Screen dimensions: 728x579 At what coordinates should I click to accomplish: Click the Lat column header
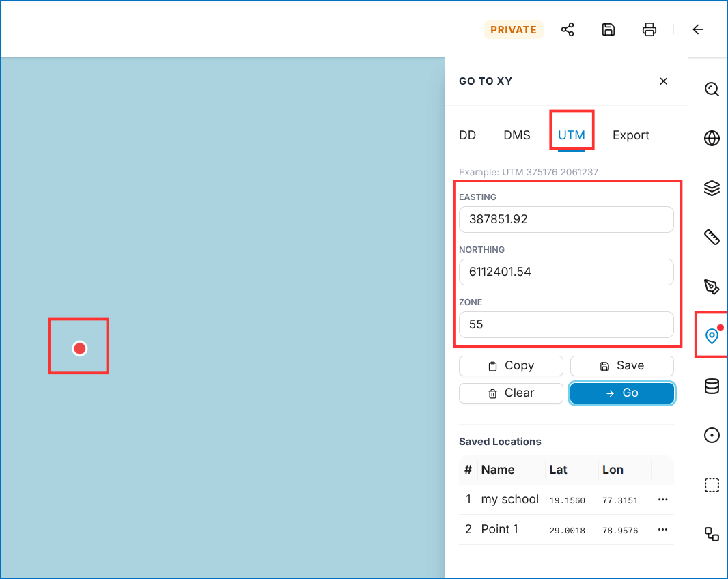558,470
